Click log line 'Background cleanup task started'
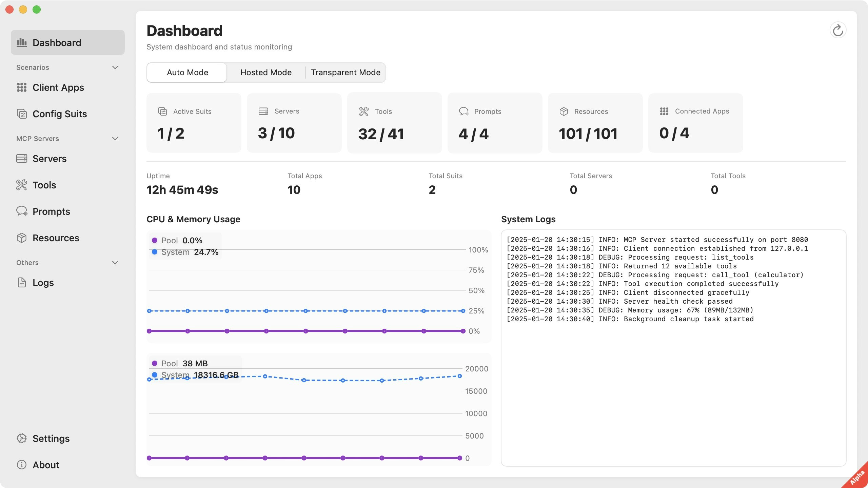Viewport: 868px width, 488px height. pos(630,319)
